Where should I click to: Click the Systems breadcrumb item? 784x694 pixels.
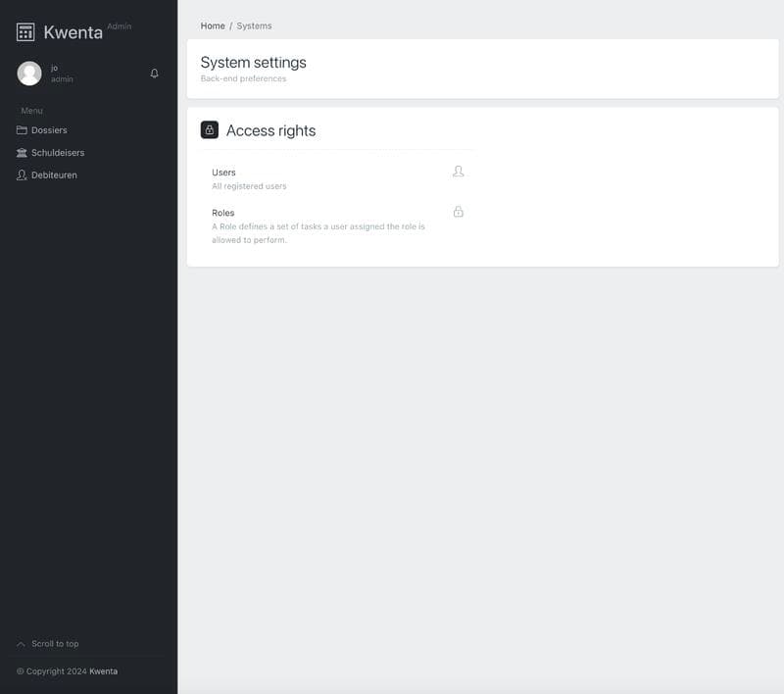tap(254, 25)
